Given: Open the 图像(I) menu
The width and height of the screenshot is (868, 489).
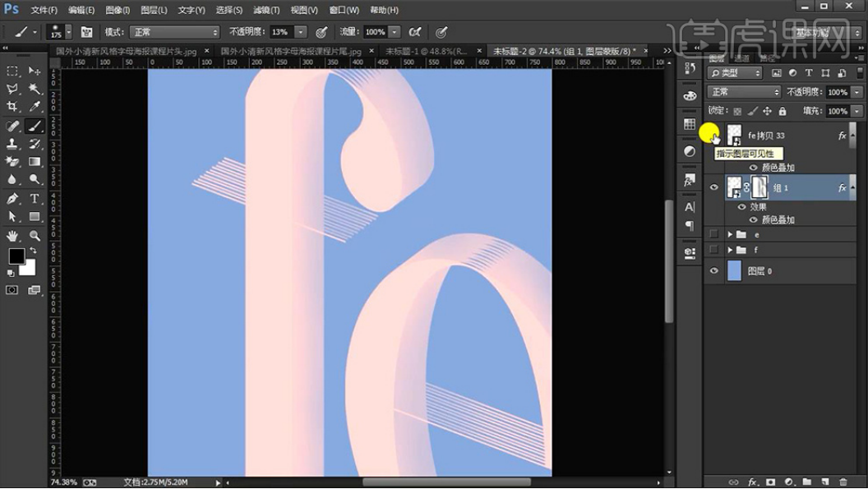Looking at the screenshot, I should [117, 10].
